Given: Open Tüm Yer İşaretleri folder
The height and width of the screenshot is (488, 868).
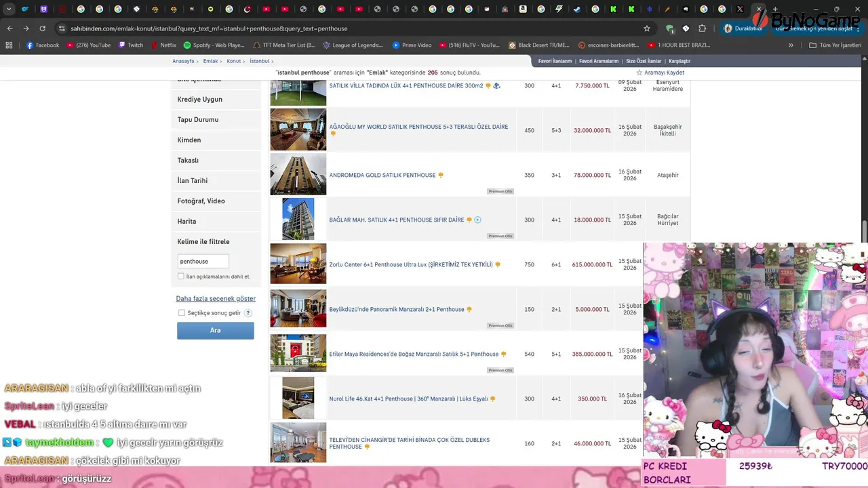Looking at the screenshot, I should point(835,45).
